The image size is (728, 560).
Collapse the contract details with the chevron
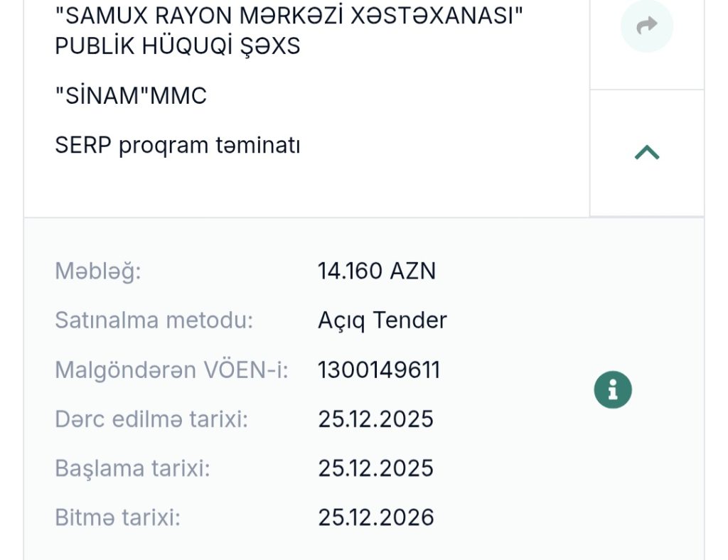[x=646, y=152]
